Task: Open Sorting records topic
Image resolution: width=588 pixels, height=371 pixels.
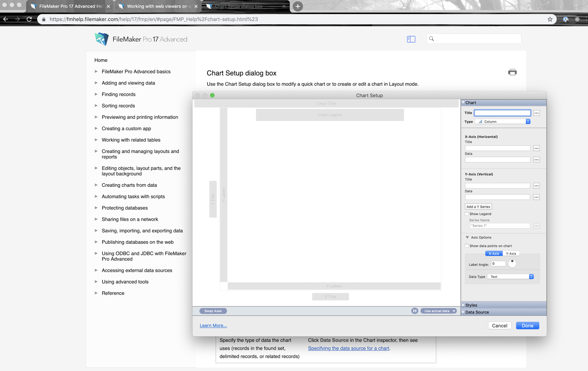Action: (118, 106)
